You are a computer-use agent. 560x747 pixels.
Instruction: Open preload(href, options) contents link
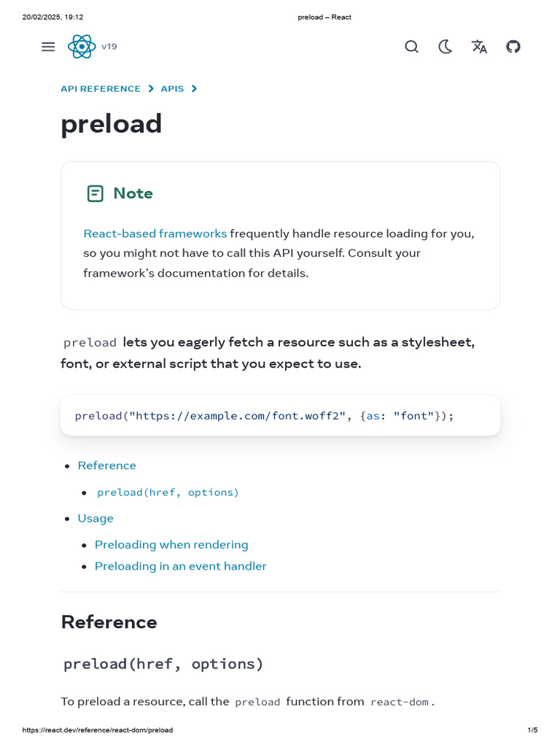(168, 492)
